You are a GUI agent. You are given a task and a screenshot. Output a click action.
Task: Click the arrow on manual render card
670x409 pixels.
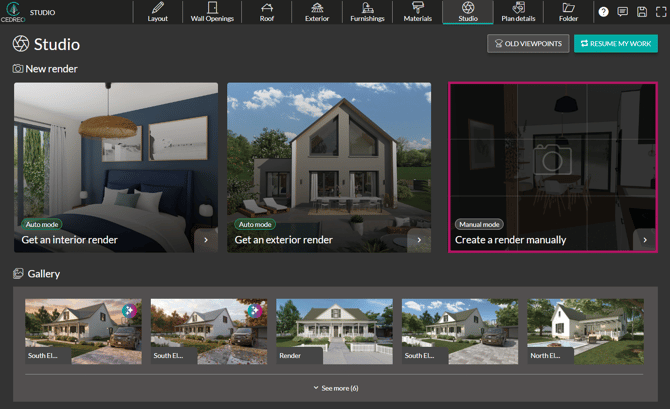click(645, 240)
